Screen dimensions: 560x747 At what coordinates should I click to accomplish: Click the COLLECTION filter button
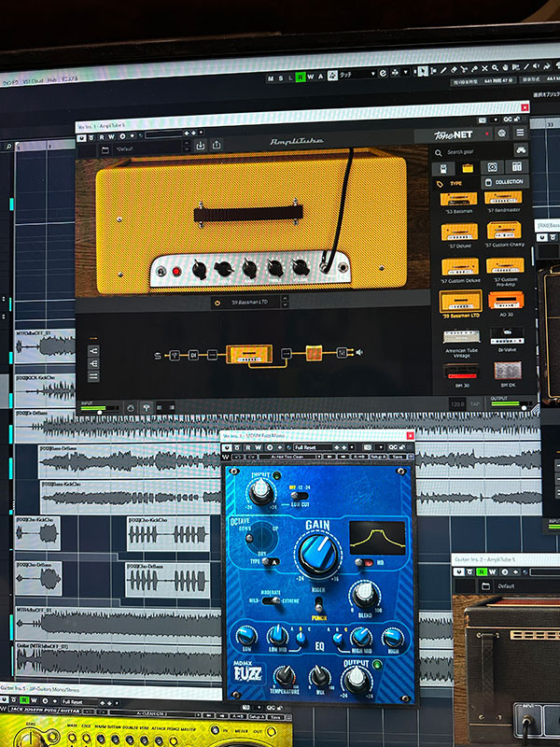click(505, 181)
